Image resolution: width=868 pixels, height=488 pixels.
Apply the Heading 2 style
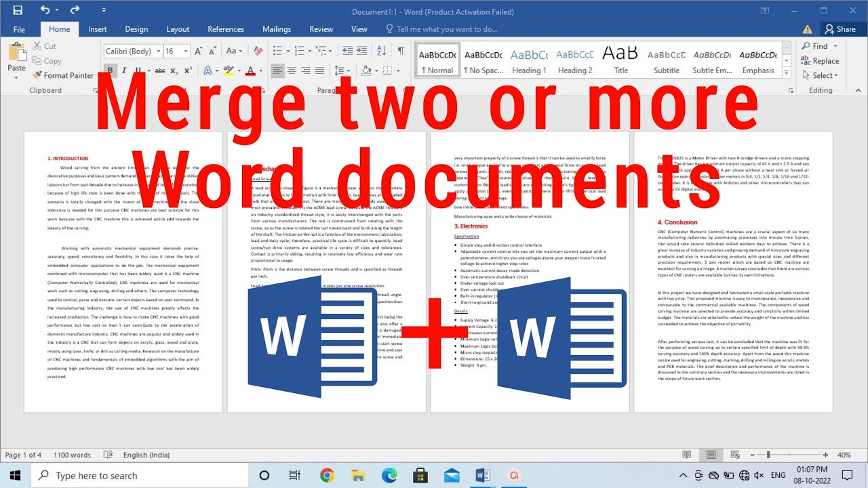(575, 61)
